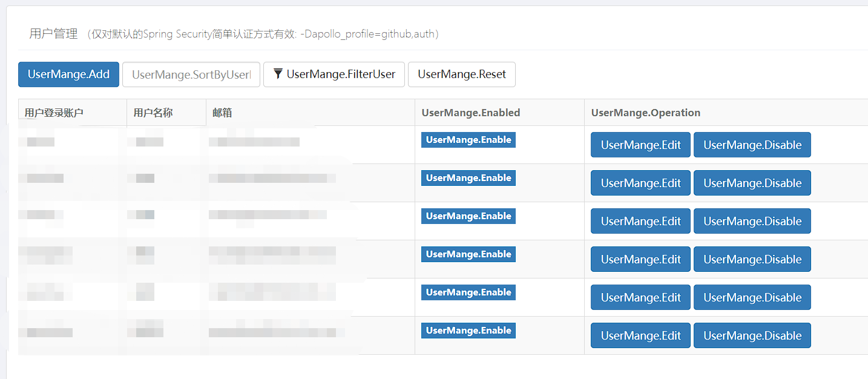Click UserMange.Disable in the first user row
The height and width of the screenshot is (379, 868).
click(752, 145)
